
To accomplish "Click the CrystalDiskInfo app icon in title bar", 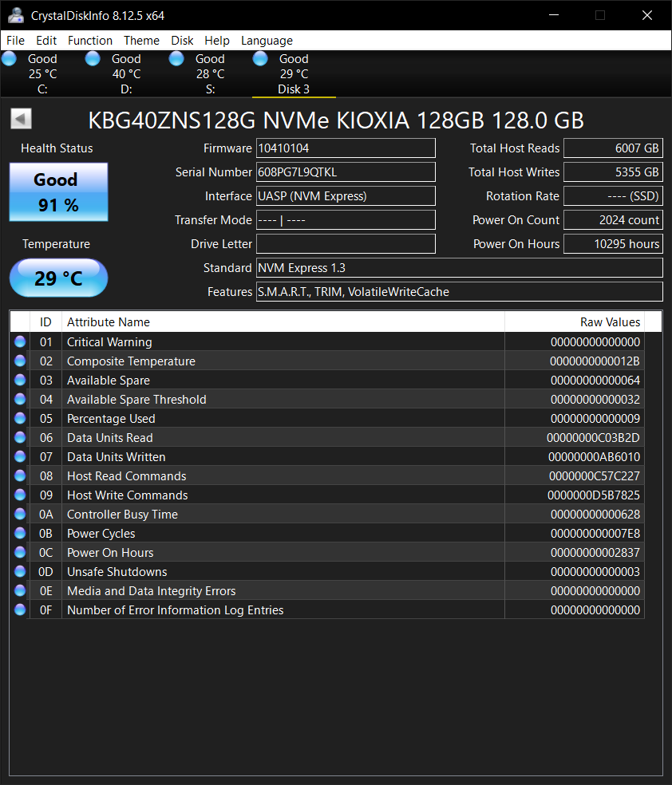I will coord(15,15).
